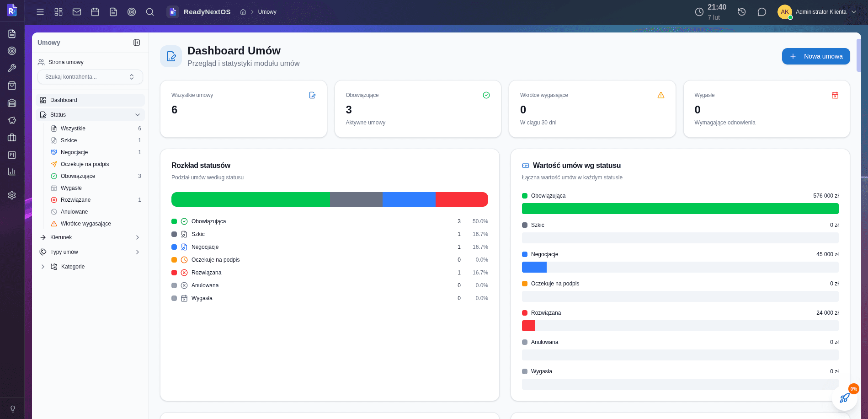Expand the Kategorie tree item
The image size is (868, 419).
tap(43, 267)
